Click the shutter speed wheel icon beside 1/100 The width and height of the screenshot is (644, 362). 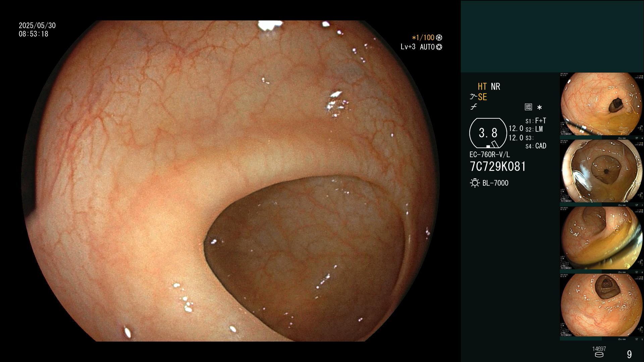[x=439, y=38]
